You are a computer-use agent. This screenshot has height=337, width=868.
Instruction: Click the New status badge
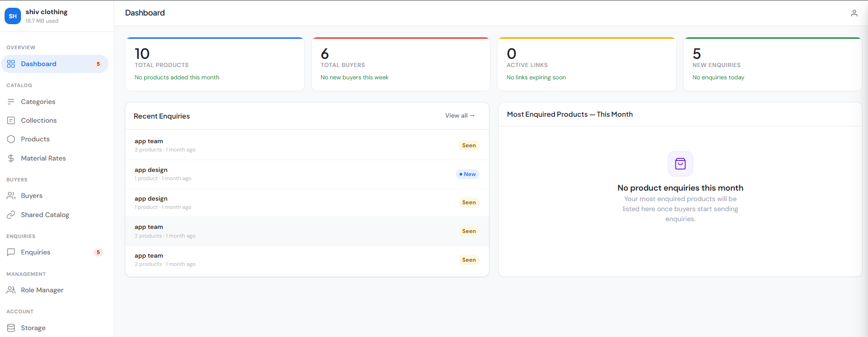468,174
